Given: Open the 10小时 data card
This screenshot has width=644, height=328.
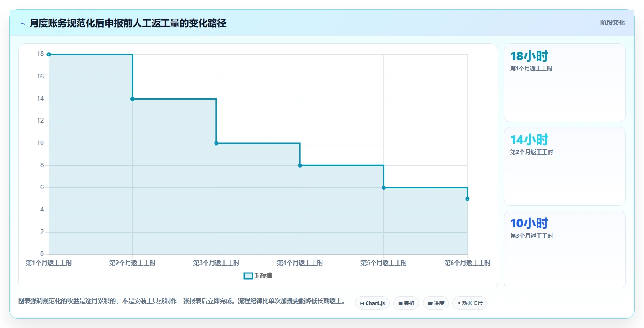Looking at the screenshot, I should tap(565, 250).
